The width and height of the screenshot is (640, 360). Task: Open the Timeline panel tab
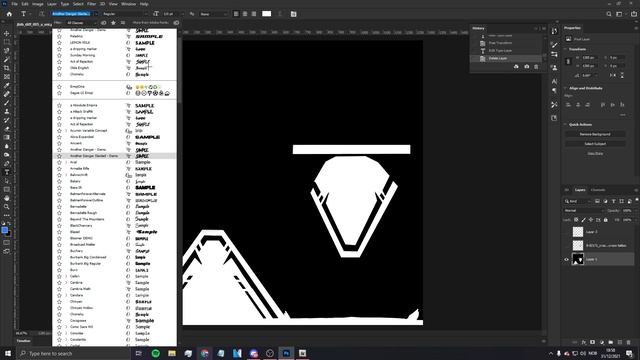24,341
